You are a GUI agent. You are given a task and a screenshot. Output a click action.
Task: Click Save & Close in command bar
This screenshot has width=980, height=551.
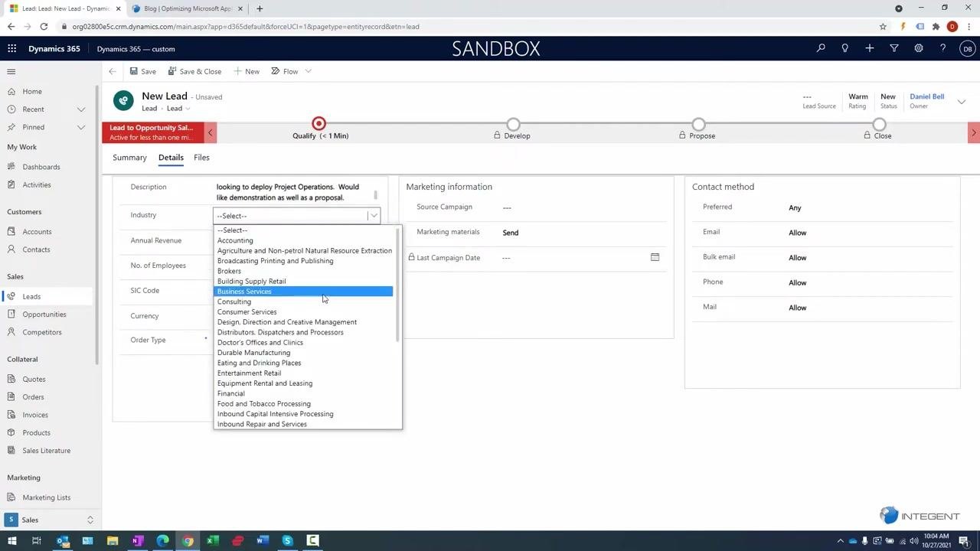click(x=194, y=71)
